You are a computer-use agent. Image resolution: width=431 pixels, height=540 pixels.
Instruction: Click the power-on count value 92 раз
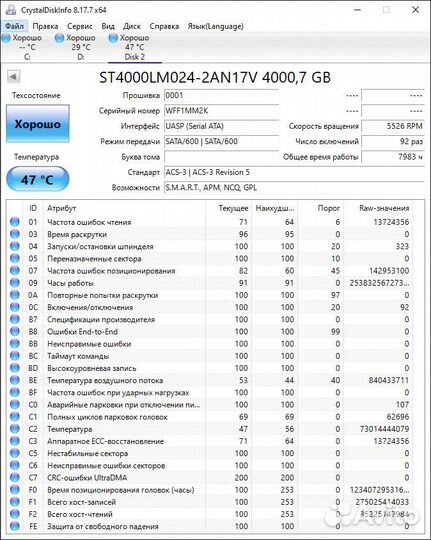tap(393, 141)
